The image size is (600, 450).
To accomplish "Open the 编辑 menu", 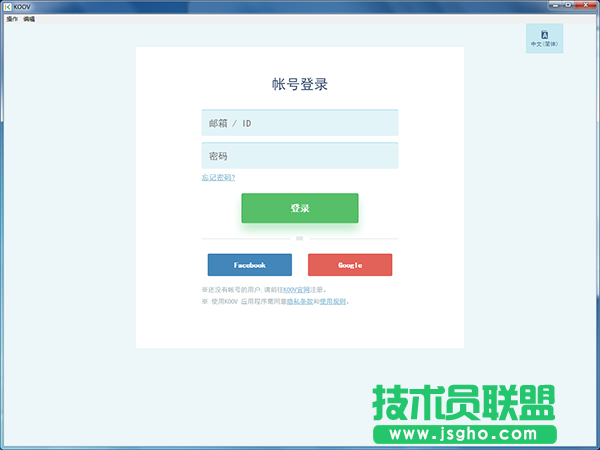I will 29,19.
